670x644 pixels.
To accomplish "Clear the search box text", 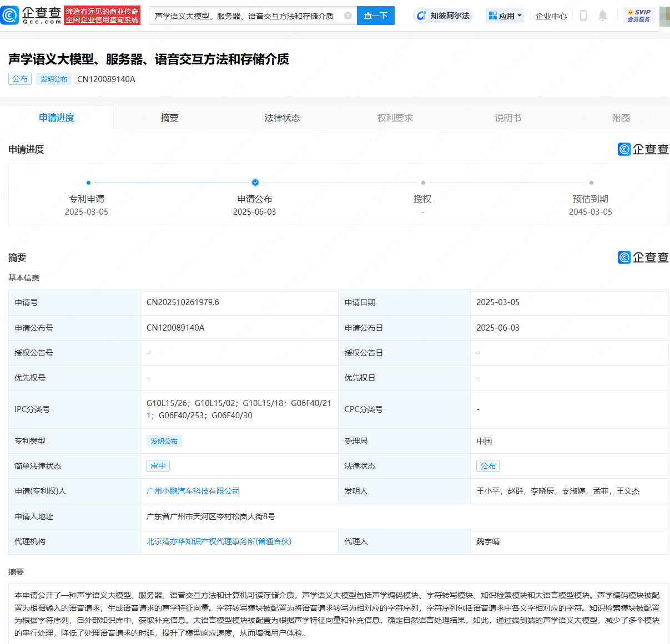I will pyautogui.click(x=348, y=16).
